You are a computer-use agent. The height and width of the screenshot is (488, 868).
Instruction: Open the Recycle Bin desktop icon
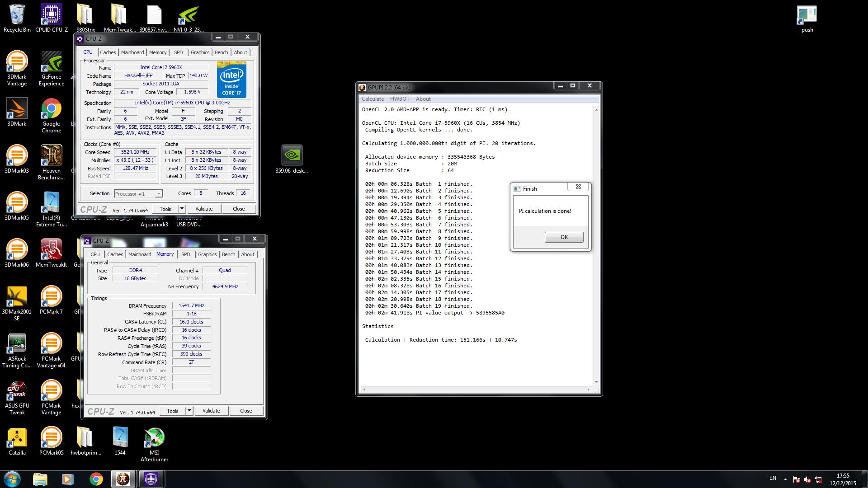[x=17, y=18]
